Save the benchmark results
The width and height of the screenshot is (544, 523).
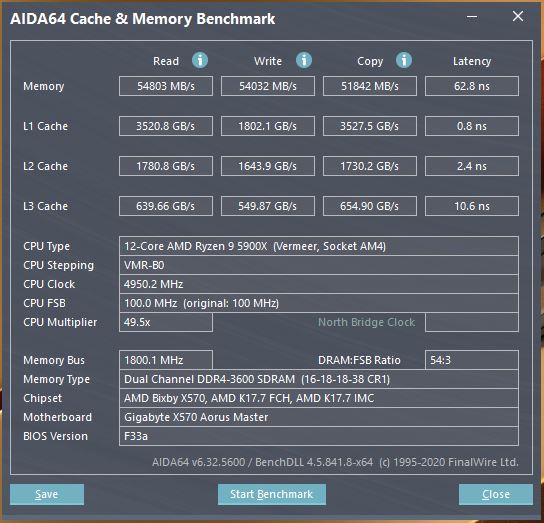47,494
